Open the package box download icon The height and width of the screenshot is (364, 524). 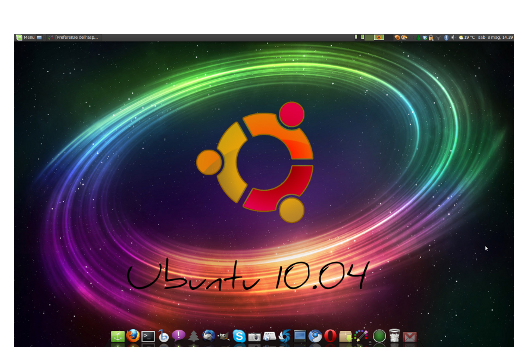click(345, 336)
